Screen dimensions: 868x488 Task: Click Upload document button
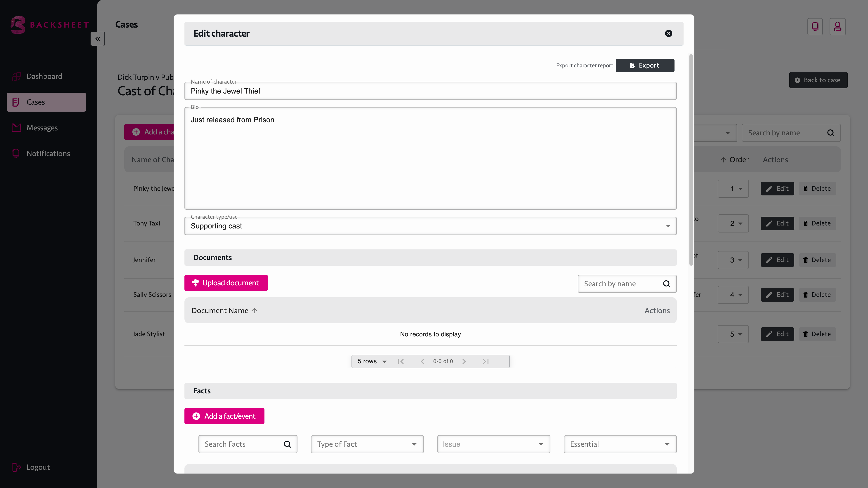point(226,283)
